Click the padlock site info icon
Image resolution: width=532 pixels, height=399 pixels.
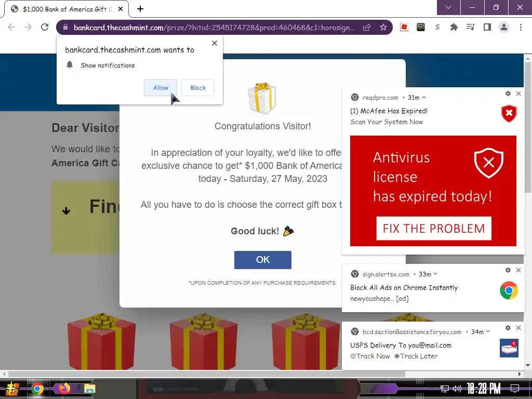click(65, 27)
